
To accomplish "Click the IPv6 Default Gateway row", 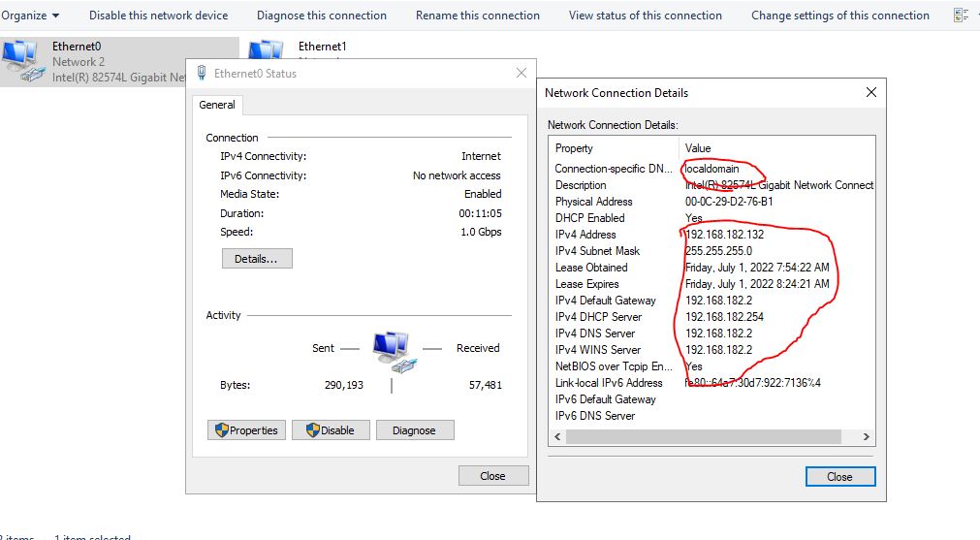I will pos(712,398).
